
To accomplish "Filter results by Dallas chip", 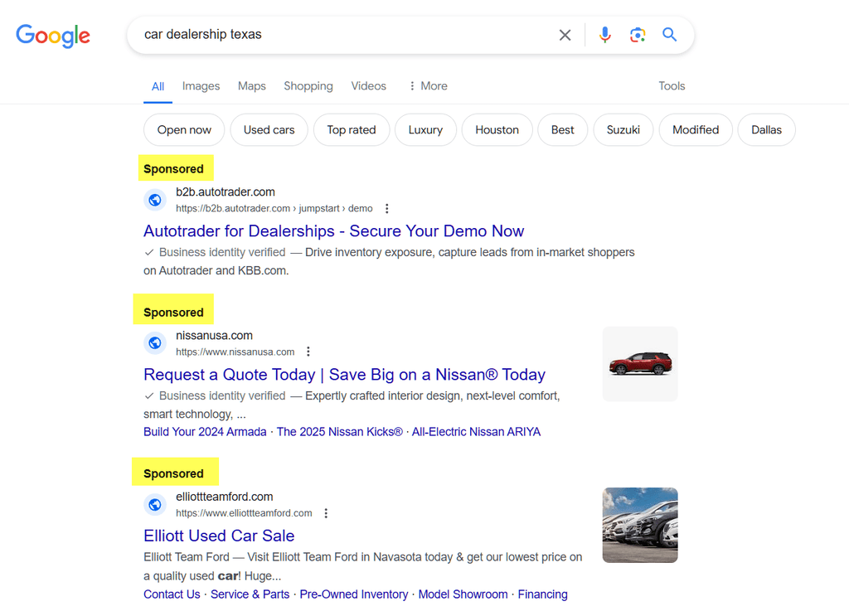I will tap(766, 130).
